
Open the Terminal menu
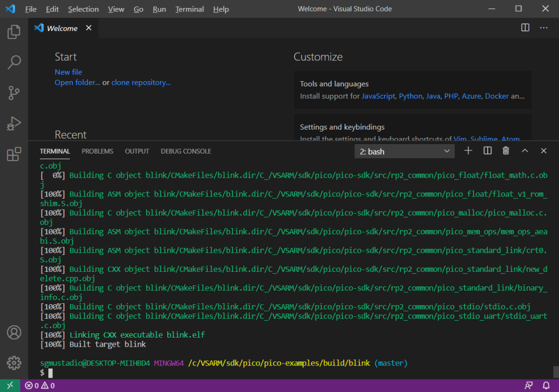[189, 9]
